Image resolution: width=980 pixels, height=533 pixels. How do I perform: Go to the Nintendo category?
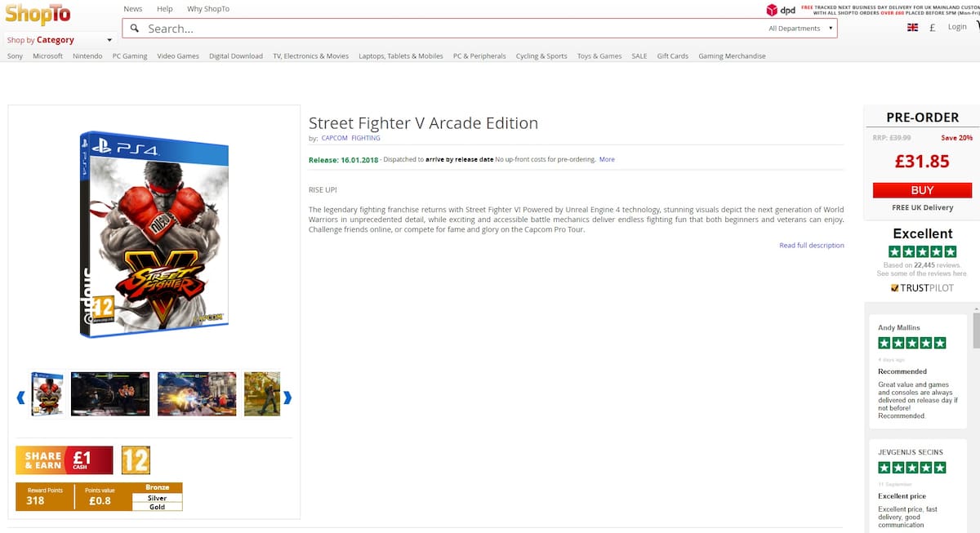click(x=87, y=56)
